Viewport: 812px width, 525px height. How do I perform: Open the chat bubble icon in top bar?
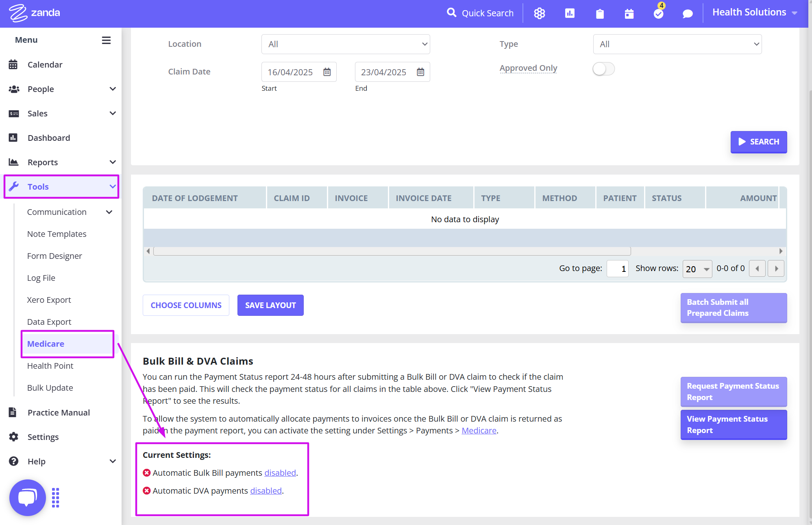pos(688,13)
